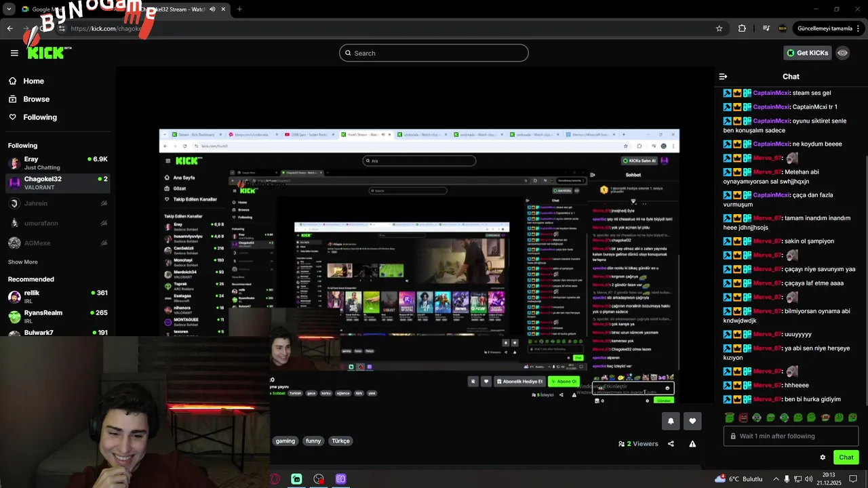Open the taskbar volume speaker icon
Image resolution: width=868 pixels, height=488 pixels.
pos(809,479)
